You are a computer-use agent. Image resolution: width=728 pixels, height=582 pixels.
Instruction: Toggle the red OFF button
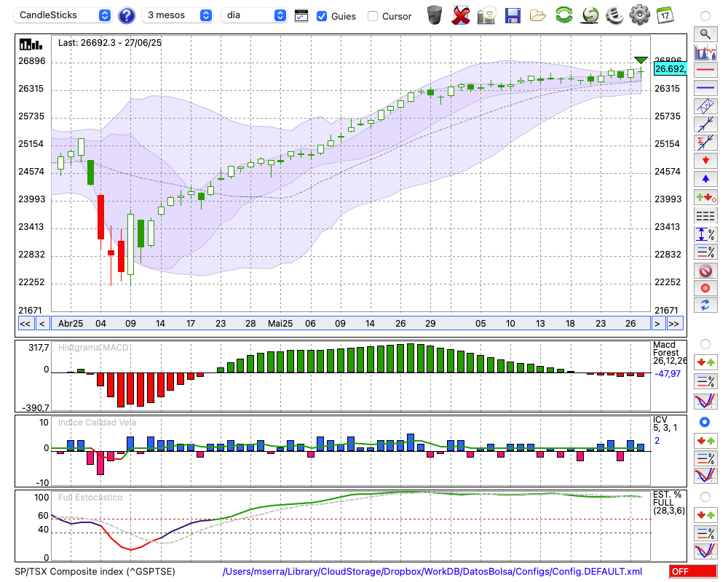pos(693,571)
